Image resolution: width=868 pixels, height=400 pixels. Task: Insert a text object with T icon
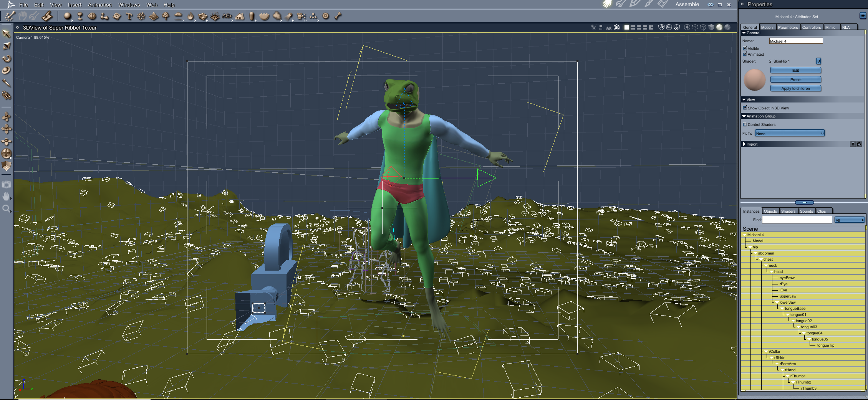point(129,16)
